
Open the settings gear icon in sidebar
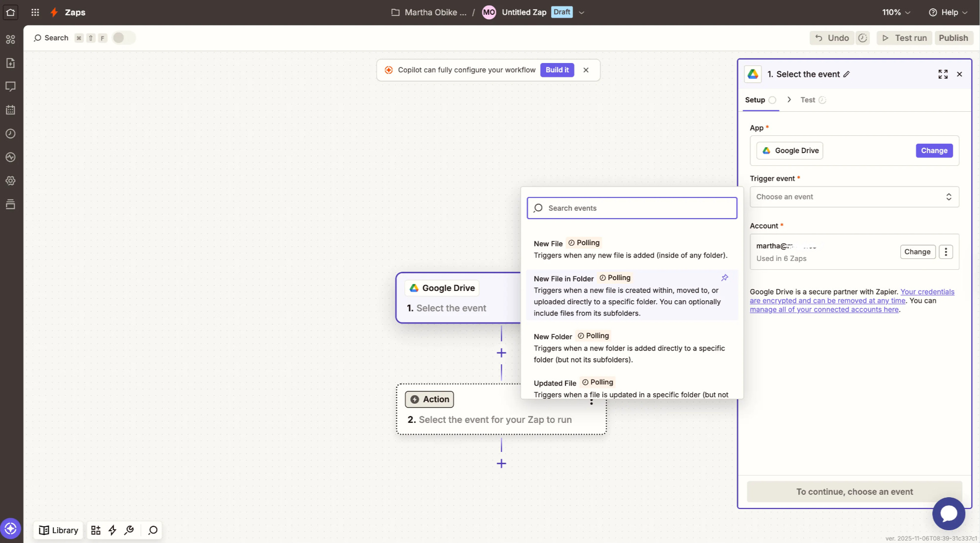(x=10, y=181)
